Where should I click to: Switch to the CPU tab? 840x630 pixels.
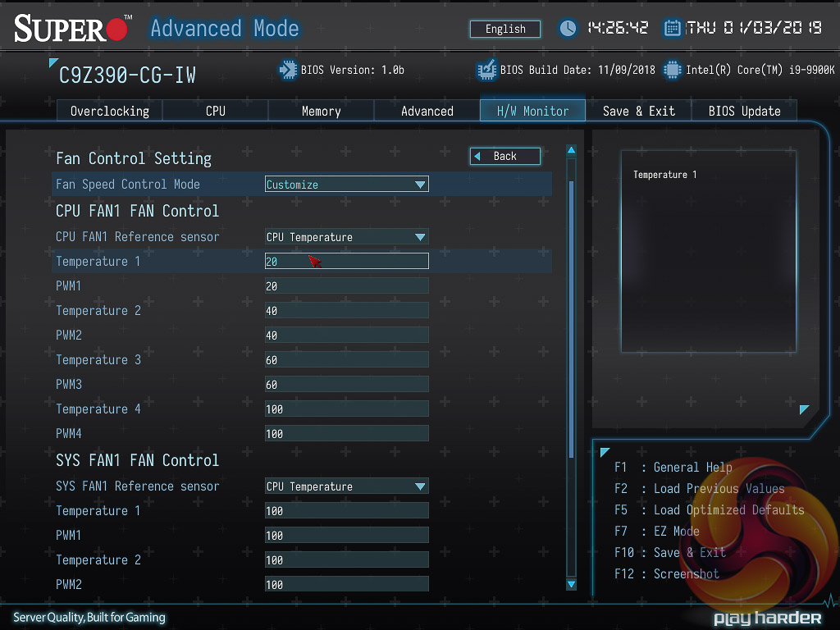point(216,111)
